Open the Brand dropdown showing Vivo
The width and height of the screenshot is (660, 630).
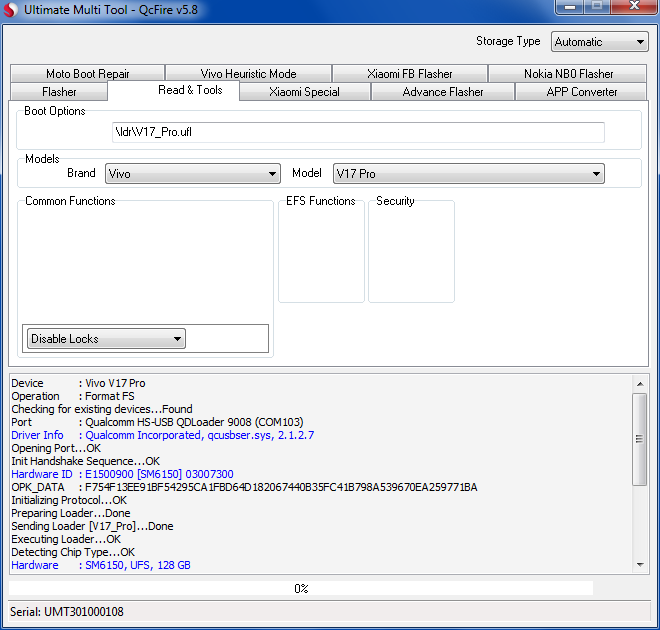(x=193, y=173)
